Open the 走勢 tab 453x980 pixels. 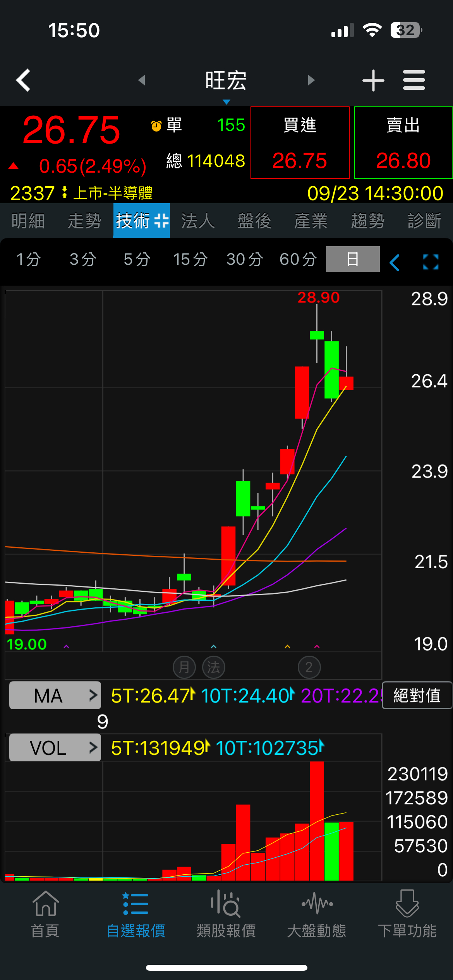[x=85, y=221]
